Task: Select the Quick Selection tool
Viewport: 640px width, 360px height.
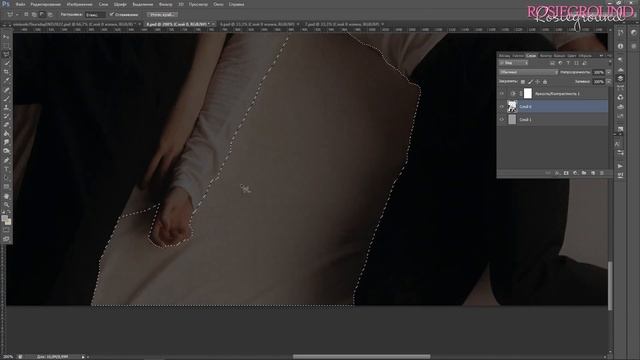Action: 6,63
